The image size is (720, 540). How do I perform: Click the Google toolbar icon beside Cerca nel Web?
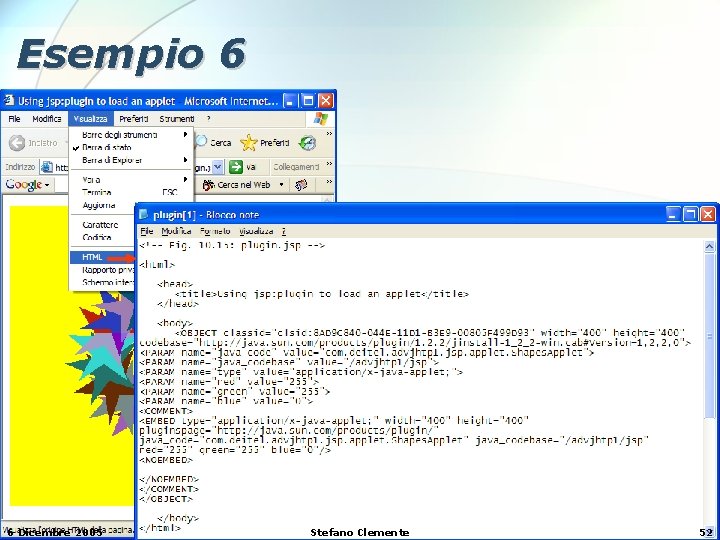(x=301, y=185)
